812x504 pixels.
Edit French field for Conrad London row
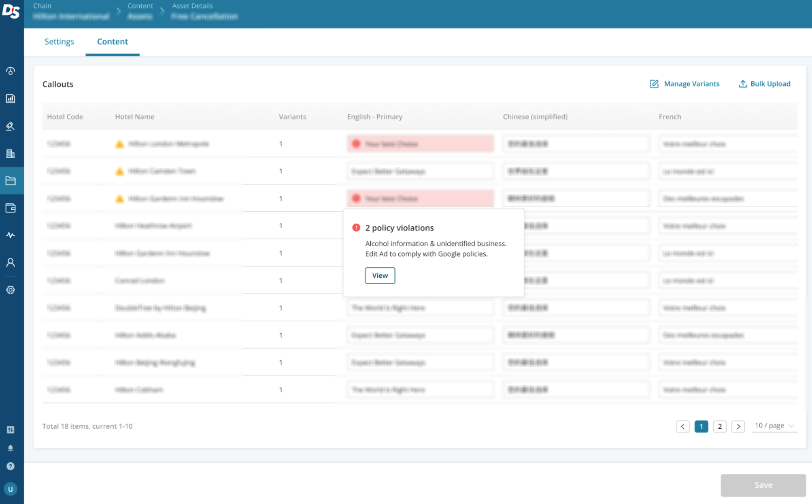[x=728, y=281]
